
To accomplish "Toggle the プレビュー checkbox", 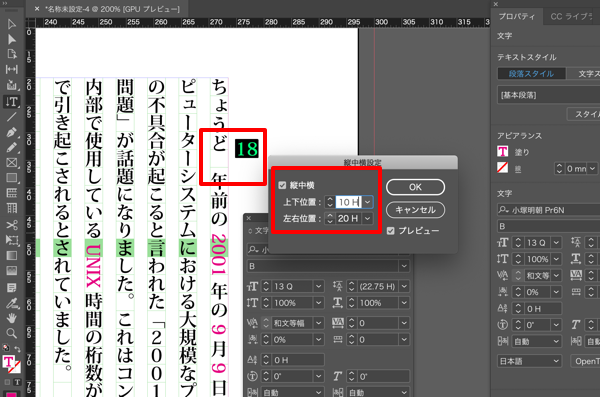I will [x=390, y=230].
